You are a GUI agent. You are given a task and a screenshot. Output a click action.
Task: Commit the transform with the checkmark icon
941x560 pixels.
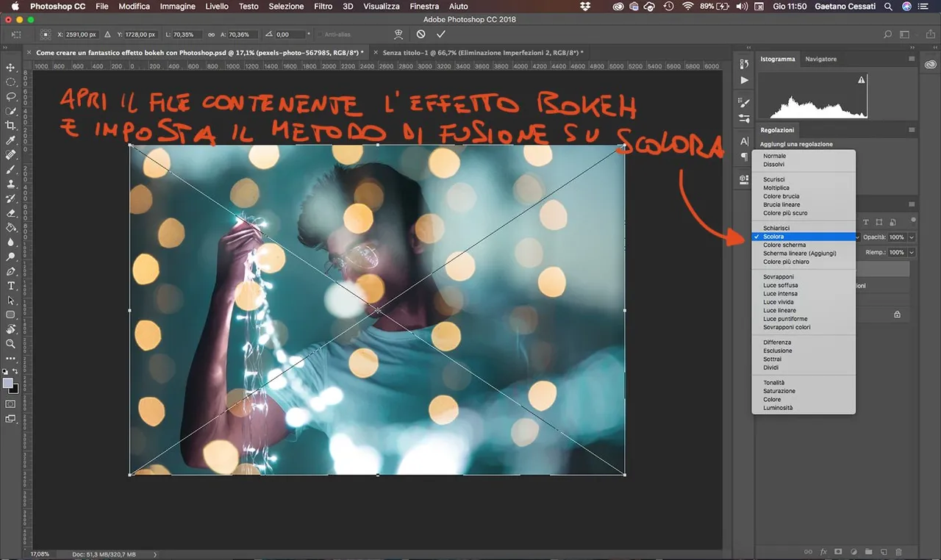441,35
